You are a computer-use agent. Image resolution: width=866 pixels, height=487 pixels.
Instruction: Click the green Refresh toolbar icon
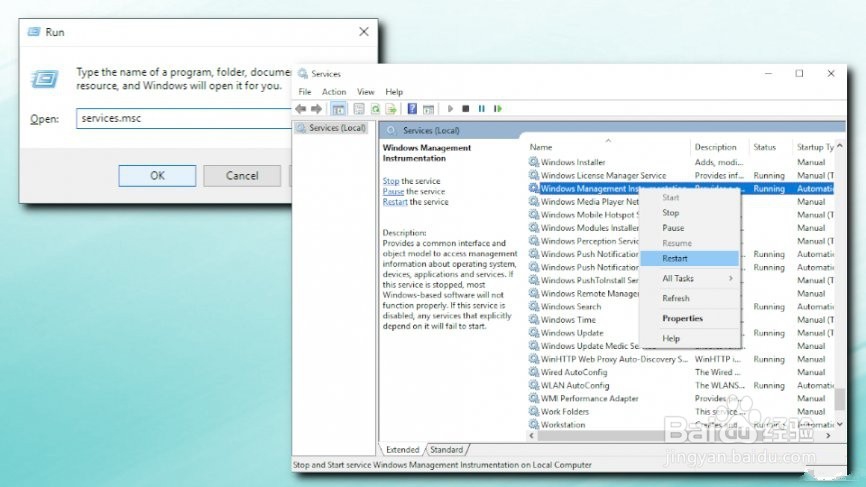coord(376,109)
